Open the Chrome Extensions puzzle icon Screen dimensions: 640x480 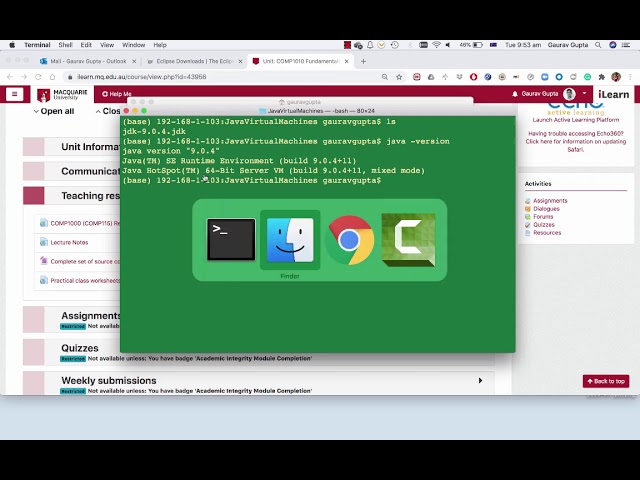[601, 77]
